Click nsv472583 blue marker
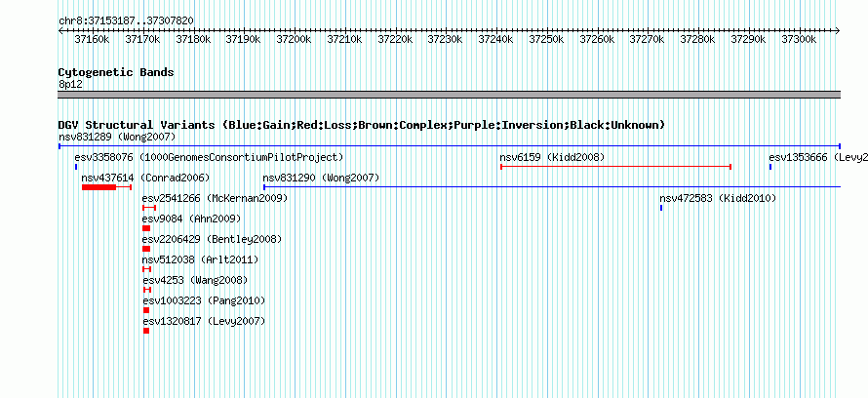The height and width of the screenshot is (398, 868). coord(661,208)
